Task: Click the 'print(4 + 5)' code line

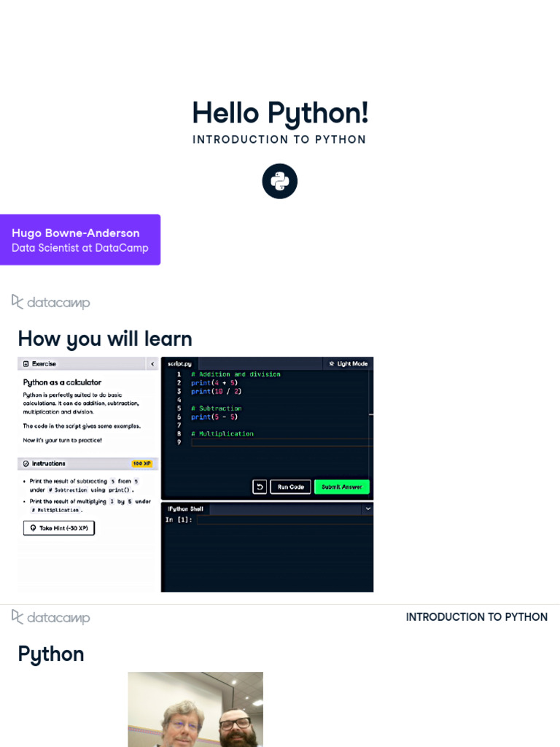Action: tap(214, 383)
